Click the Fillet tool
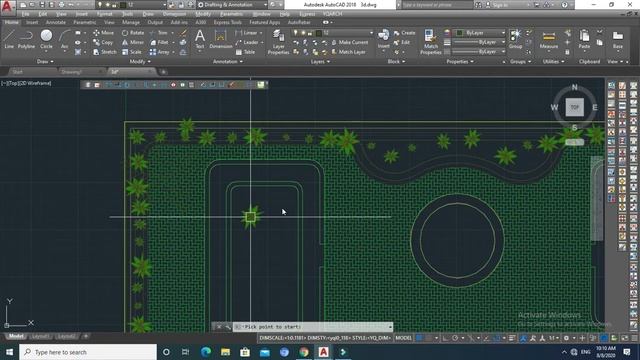Image resolution: width=640 pixels, height=360 pixels. tap(159, 42)
